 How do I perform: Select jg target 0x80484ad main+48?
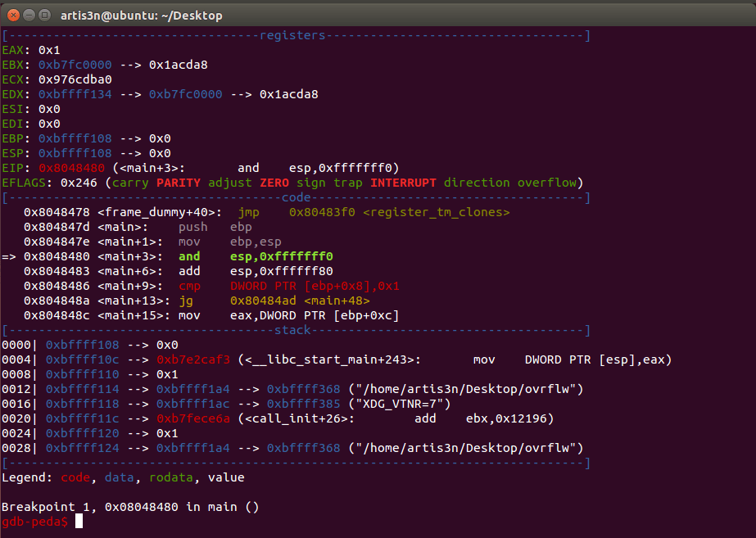(x=300, y=301)
